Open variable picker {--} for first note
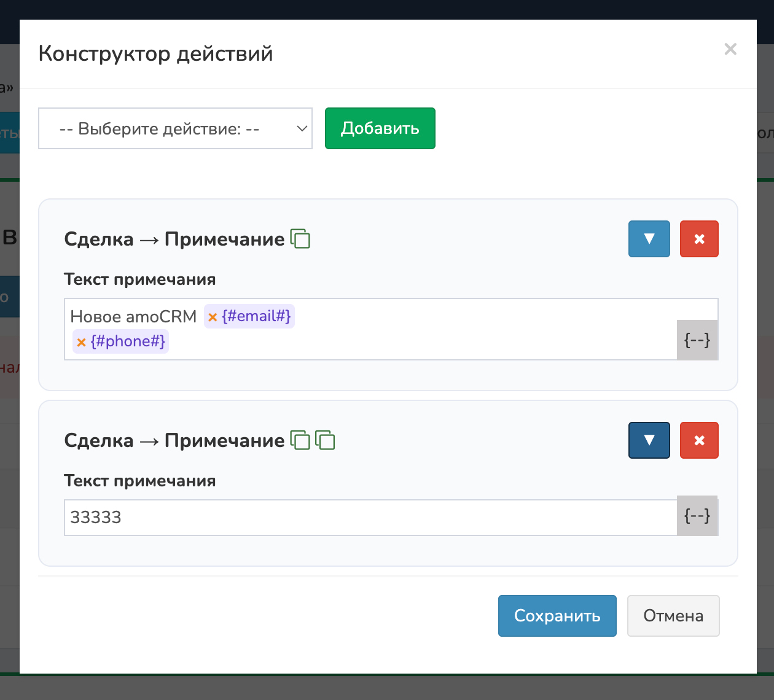774x700 pixels. pyautogui.click(x=697, y=340)
